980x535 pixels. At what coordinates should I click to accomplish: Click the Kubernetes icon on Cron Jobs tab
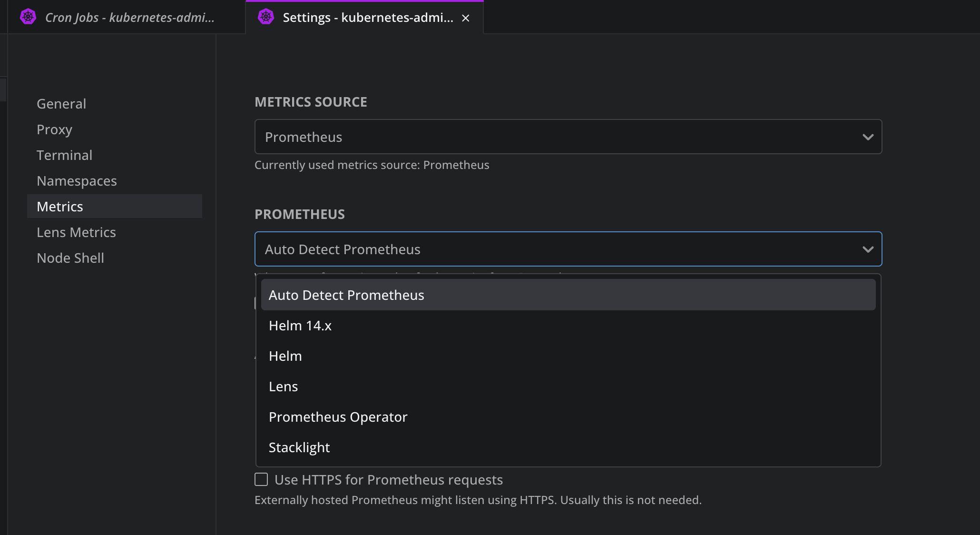pos(28,17)
